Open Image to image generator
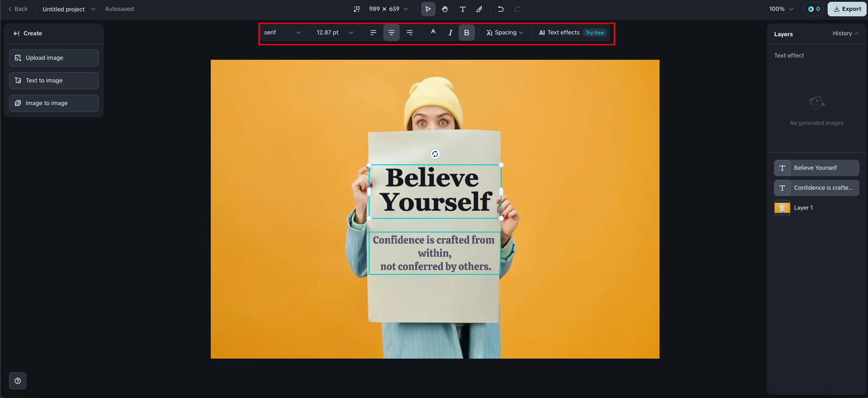The height and width of the screenshot is (398, 868). tap(54, 103)
